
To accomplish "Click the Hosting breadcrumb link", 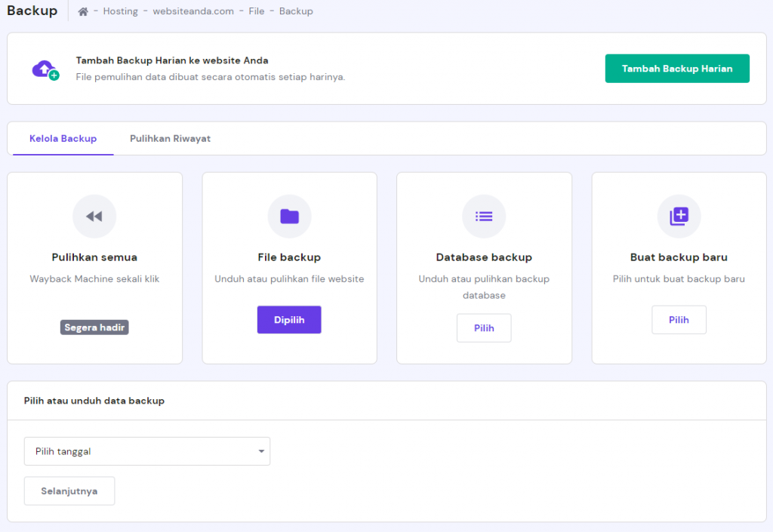I will 121,12.
